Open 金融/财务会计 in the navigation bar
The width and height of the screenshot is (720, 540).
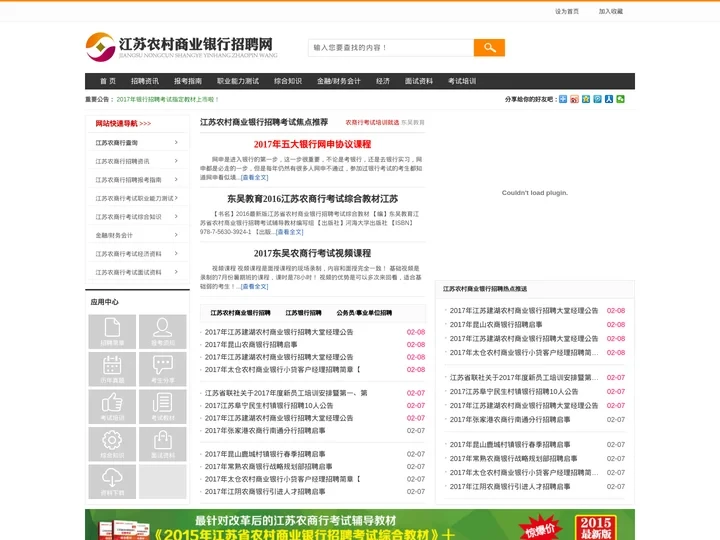coord(339,81)
